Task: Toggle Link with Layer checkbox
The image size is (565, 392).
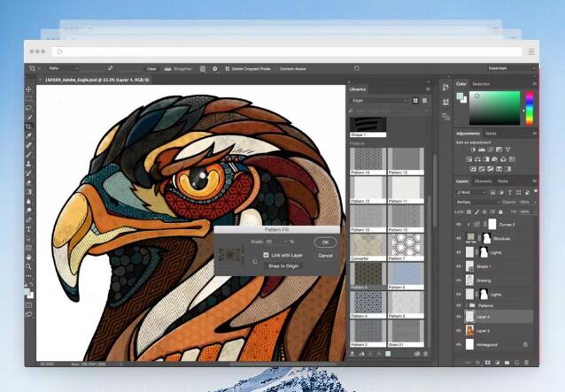Action: 266,255
